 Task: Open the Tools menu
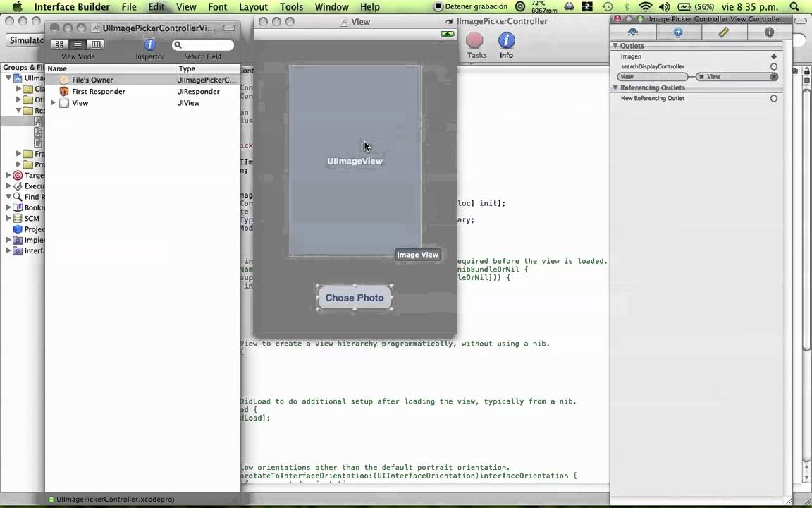[292, 7]
